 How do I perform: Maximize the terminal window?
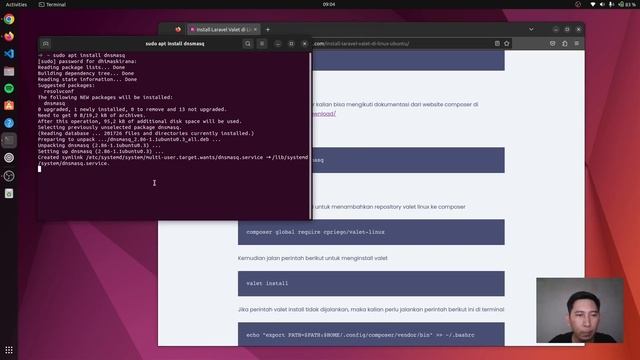291,44
